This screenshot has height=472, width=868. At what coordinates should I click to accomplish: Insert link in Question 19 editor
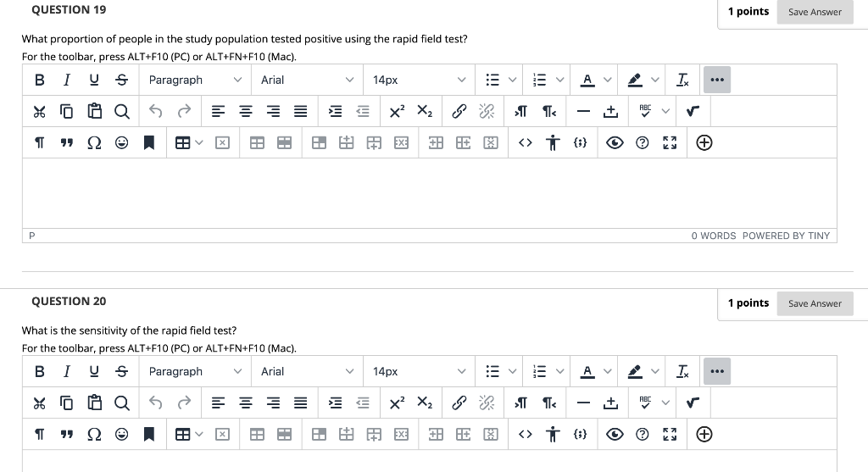(459, 111)
